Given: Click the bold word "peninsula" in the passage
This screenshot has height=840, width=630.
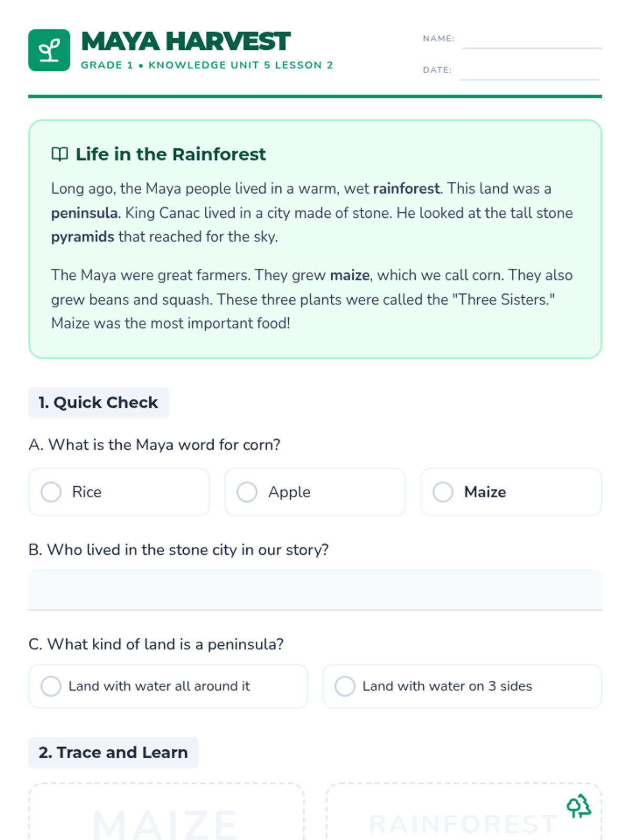Looking at the screenshot, I should [84, 213].
